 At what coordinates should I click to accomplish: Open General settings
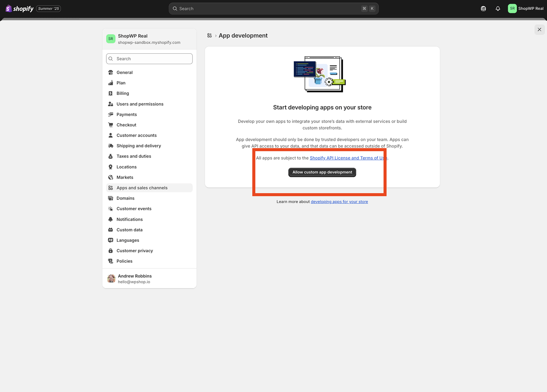[x=149, y=72]
